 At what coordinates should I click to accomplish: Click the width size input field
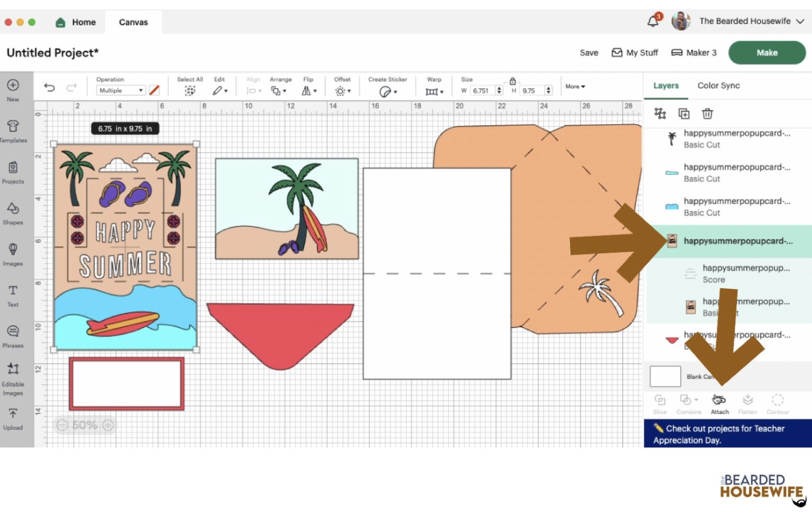click(482, 90)
